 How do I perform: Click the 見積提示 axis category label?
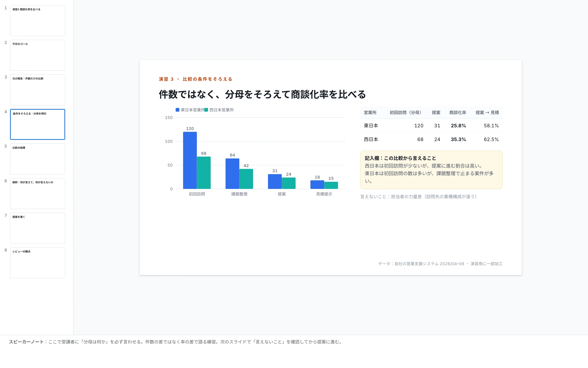pos(324,194)
